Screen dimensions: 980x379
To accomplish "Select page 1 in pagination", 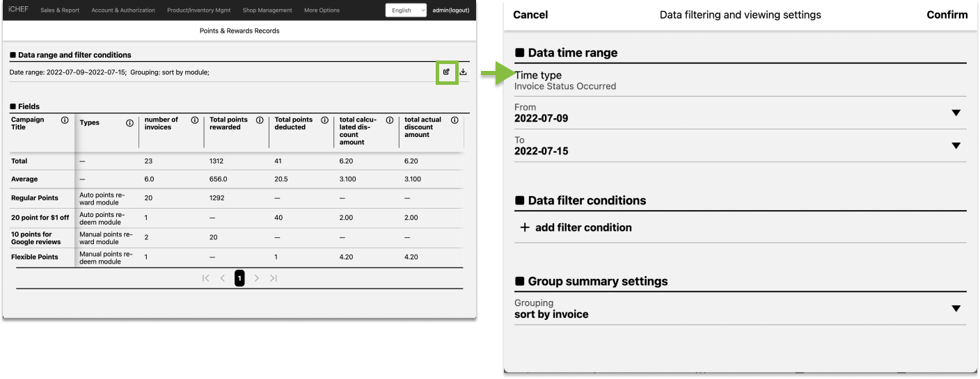I will click(x=239, y=278).
